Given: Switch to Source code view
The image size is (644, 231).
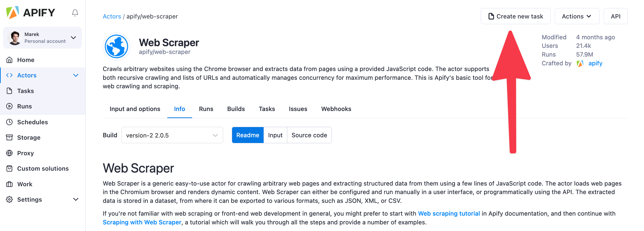Looking at the screenshot, I should click(x=309, y=135).
